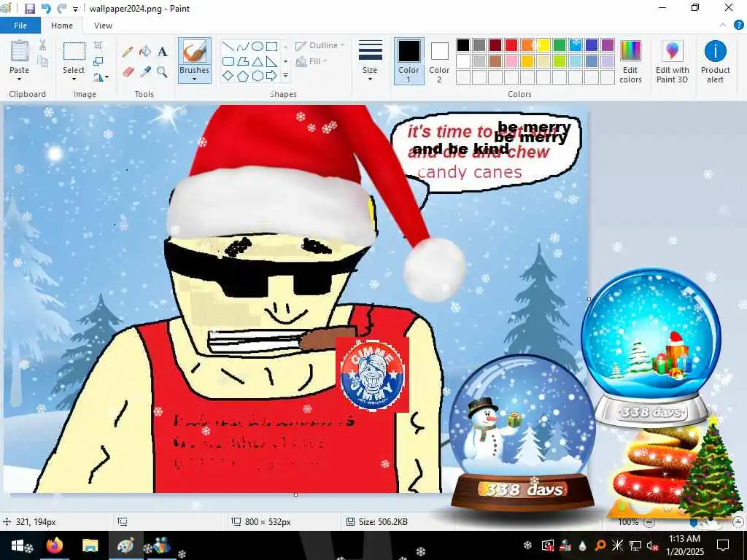The height and width of the screenshot is (560, 747).
Task: Choose the Rounded rectangle shape
Action: pyautogui.click(x=228, y=61)
